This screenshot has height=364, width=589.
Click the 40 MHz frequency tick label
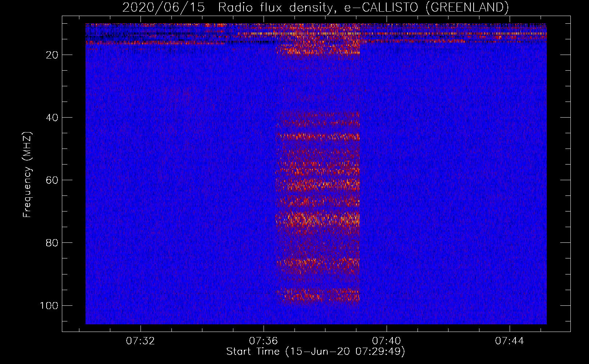click(52, 118)
